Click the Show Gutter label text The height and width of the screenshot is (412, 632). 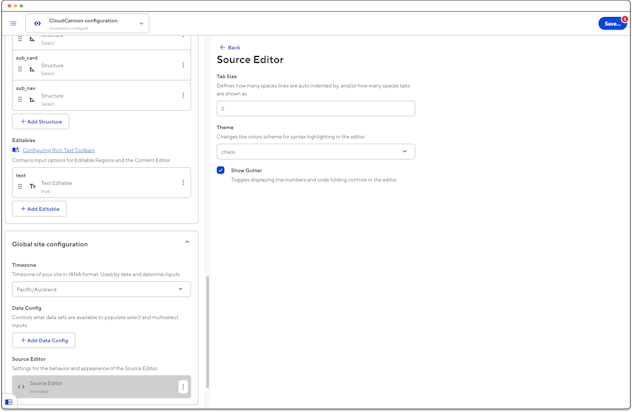[246, 171]
